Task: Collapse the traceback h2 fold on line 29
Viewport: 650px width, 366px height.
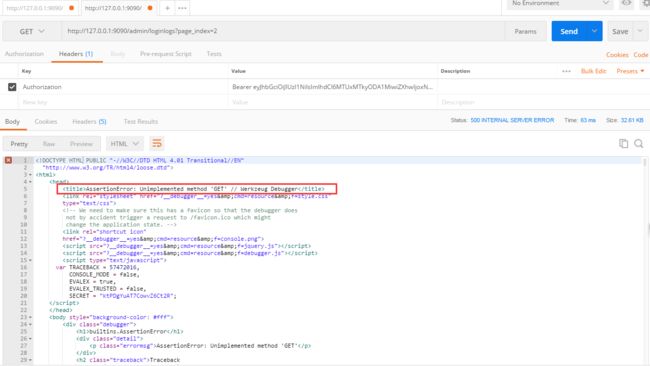Action: tap(30, 360)
